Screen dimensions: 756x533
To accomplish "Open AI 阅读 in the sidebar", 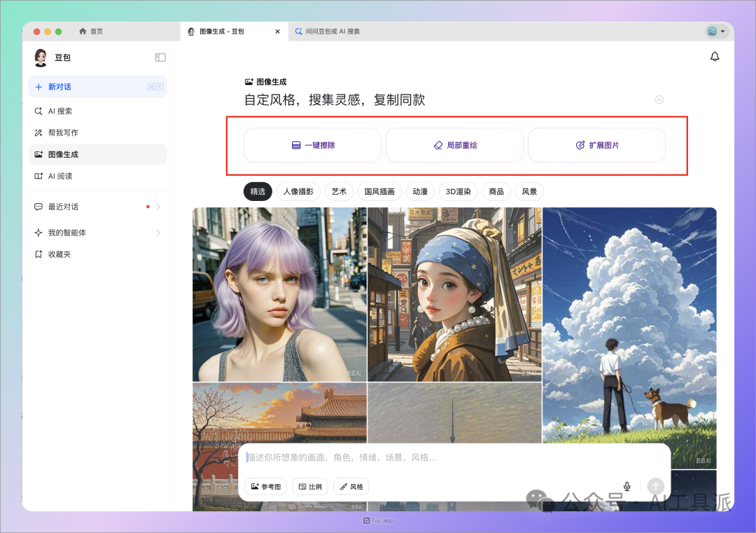I will click(98, 176).
